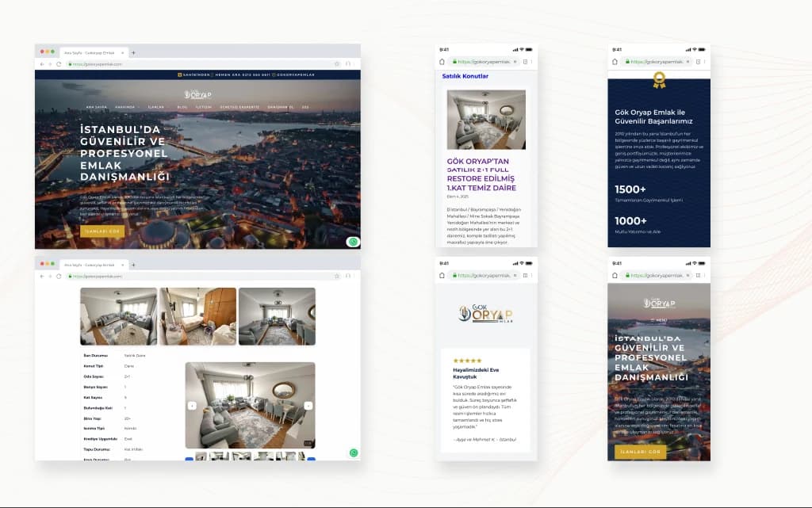Open the Ana Sayfa menu item
Screen dimensions: 812x508
coord(96,107)
